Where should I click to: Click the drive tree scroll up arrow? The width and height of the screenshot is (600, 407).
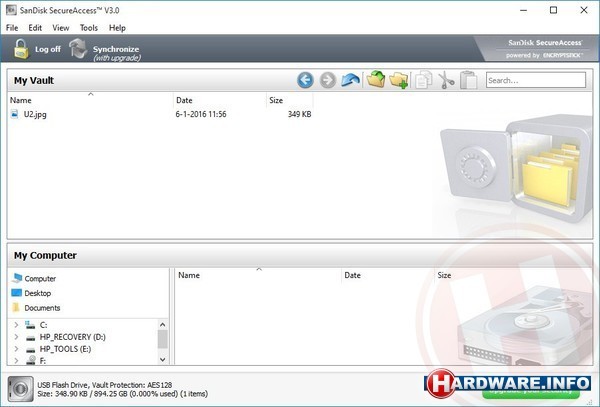pos(163,325)
